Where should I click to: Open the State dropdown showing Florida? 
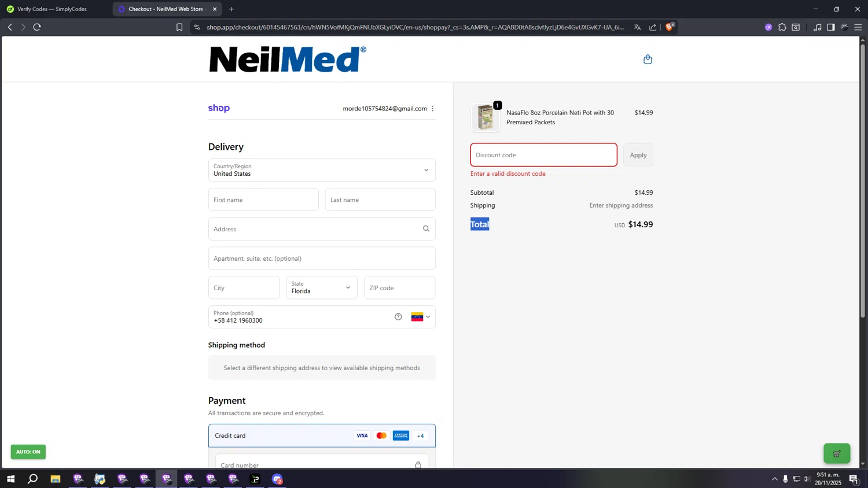point(322,287)
